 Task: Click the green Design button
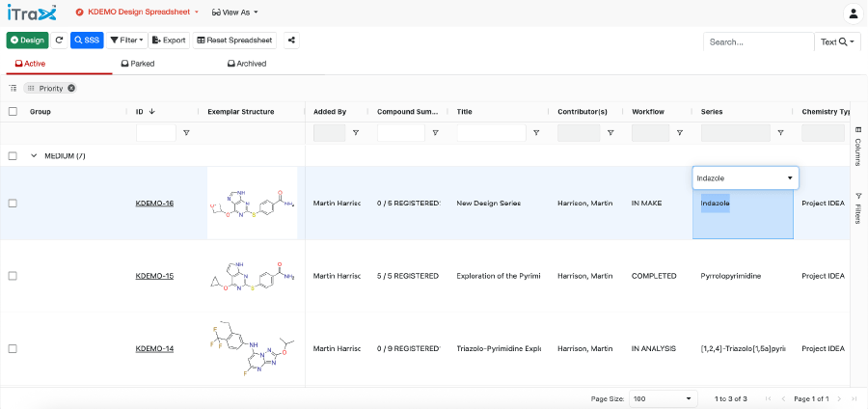tap(28, 41)
